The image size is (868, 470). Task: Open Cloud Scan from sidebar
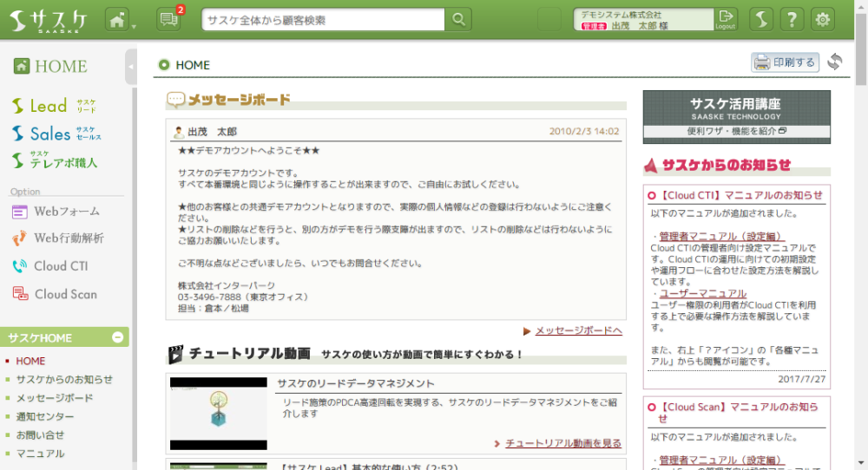click(65, 294)
